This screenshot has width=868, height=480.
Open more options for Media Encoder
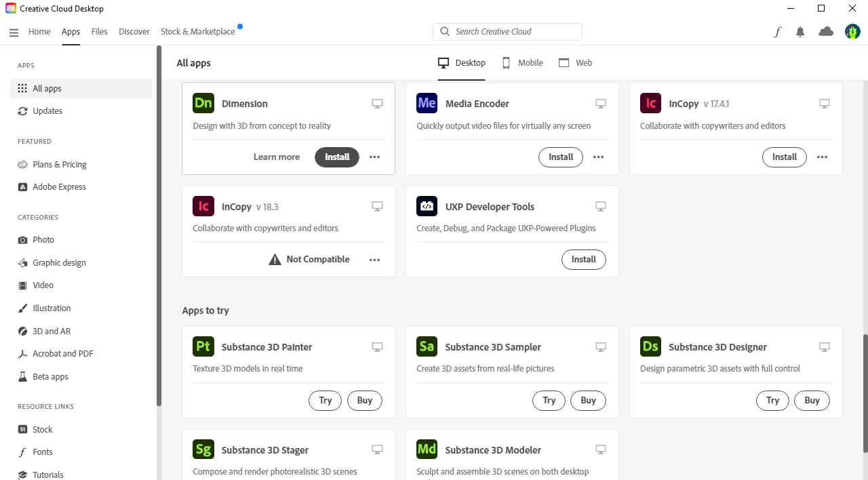[x=598, y=157]
